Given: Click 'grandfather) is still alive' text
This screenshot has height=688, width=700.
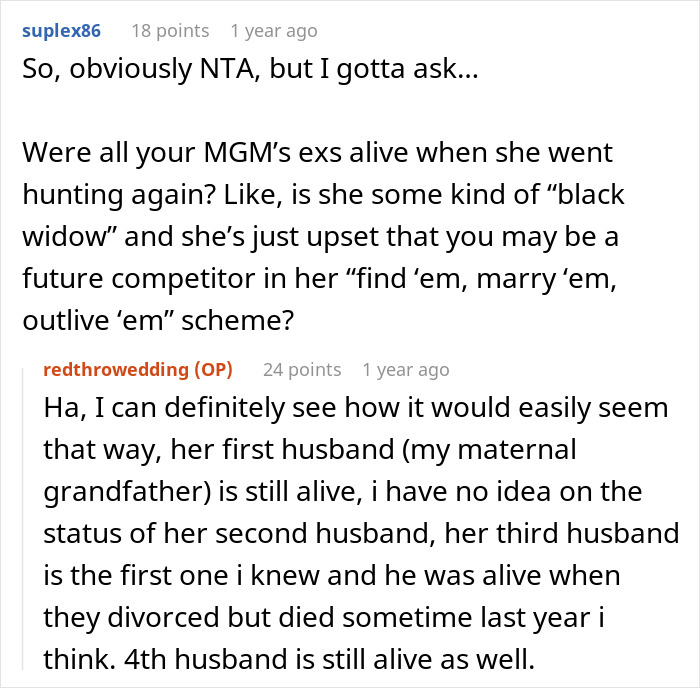Looking at the screenshot, I should (x=202, y=492).
